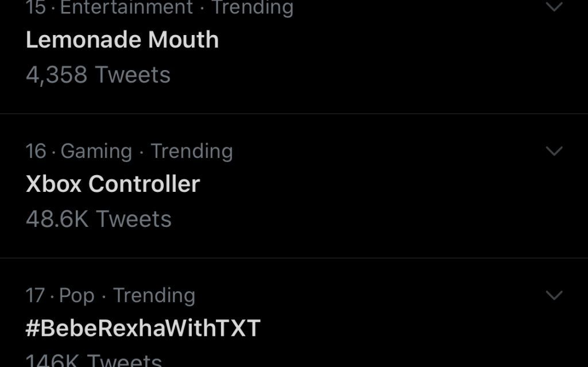Click Trending label in the Gaming row
Screen dimensions: 588x367
192,151
